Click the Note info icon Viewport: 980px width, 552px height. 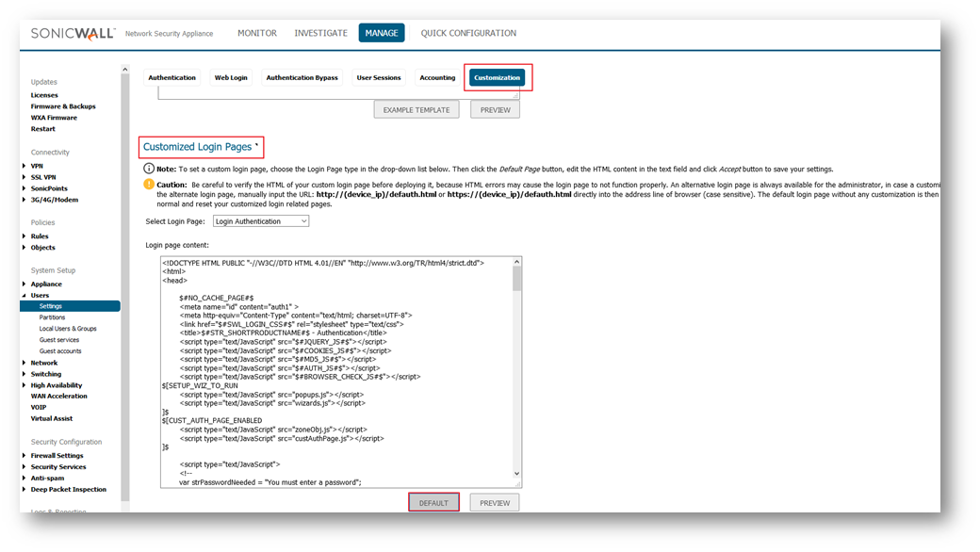[x=149, y=169]
